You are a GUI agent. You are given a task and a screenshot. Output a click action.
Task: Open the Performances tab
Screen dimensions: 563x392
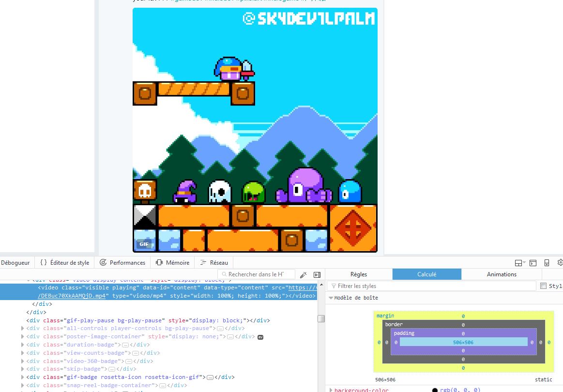tap(122, 262)
